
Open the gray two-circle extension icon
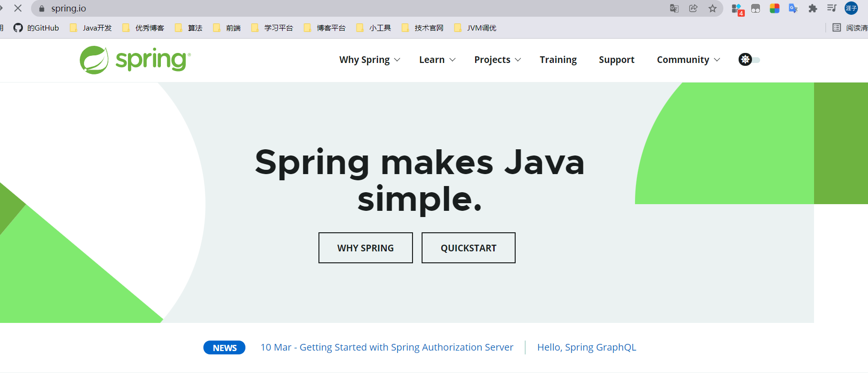(755, 9)
